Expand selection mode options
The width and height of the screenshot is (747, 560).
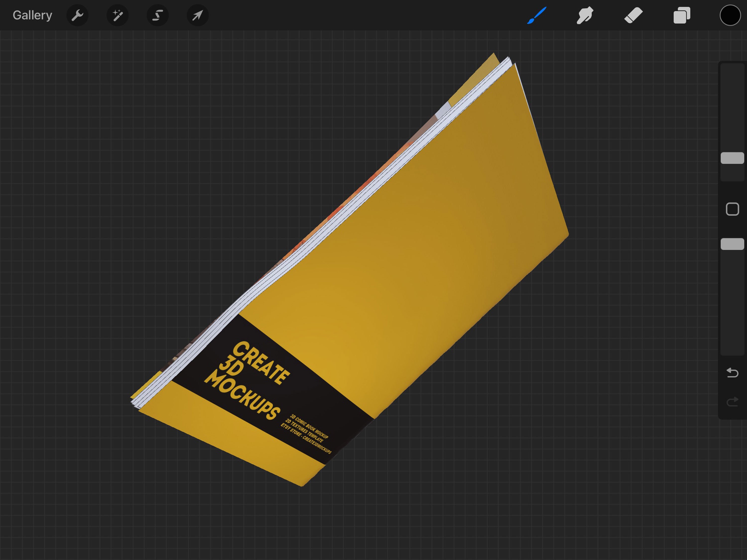[157, 15]
